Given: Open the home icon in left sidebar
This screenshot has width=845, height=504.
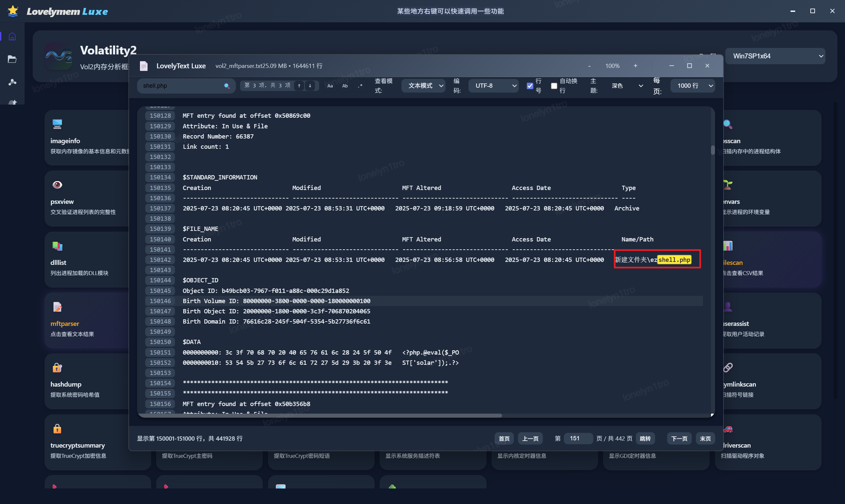Looking at the screenshot, I should (12, 36).
